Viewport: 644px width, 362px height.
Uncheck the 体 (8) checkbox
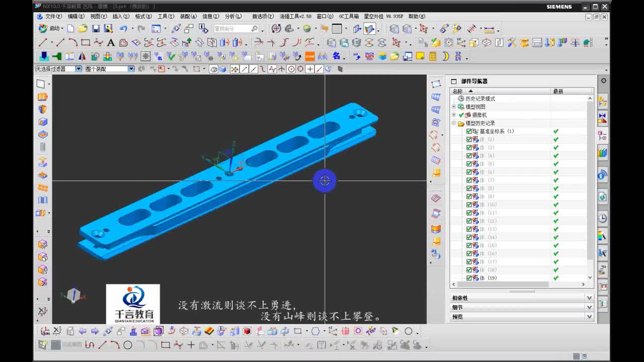pos(469,189)
